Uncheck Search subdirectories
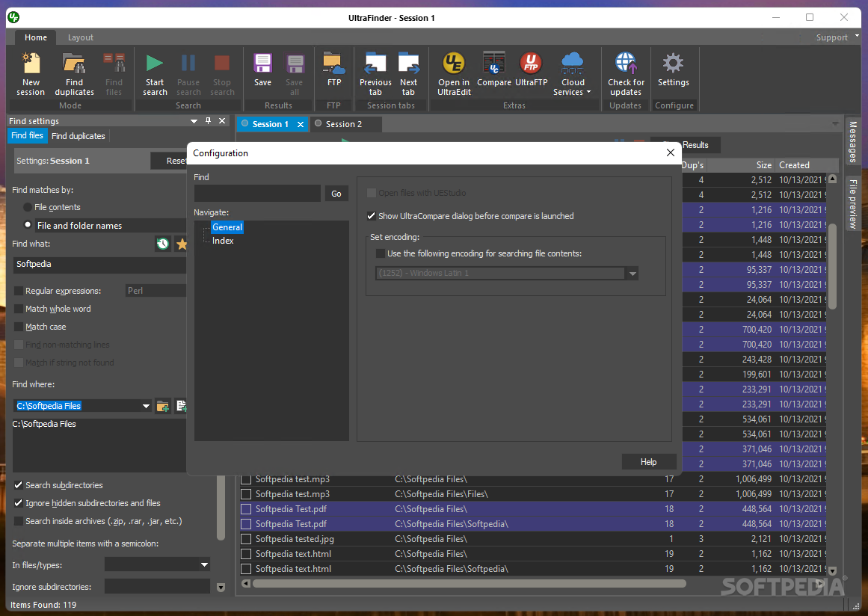868x616 pixels. [19, 485]
